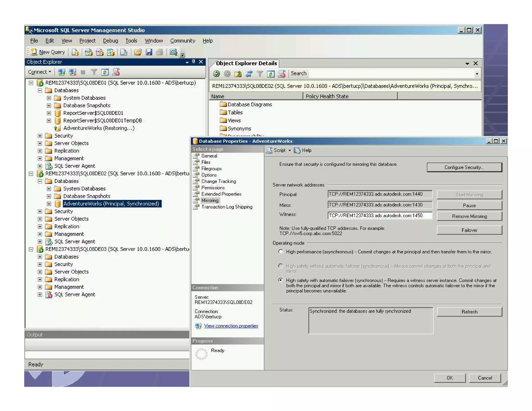Screen dimensions: 532x411
Task: Click the Cancel button
Action: click(x=485, y=378)
